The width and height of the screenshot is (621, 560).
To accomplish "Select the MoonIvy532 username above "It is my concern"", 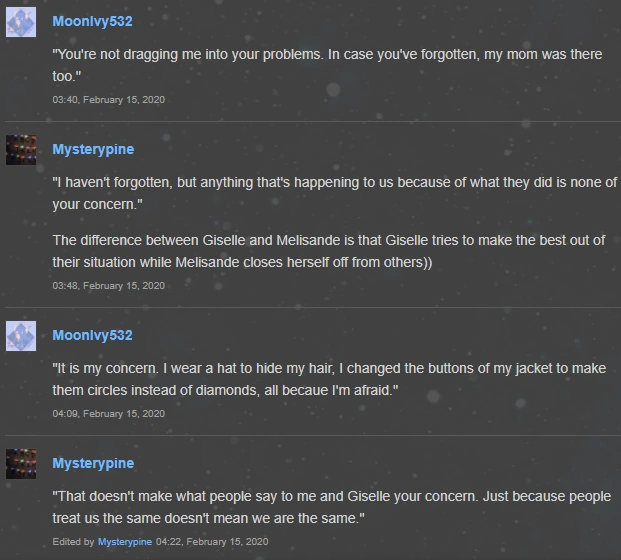I will pyautogui.click(x=92, y=335).
